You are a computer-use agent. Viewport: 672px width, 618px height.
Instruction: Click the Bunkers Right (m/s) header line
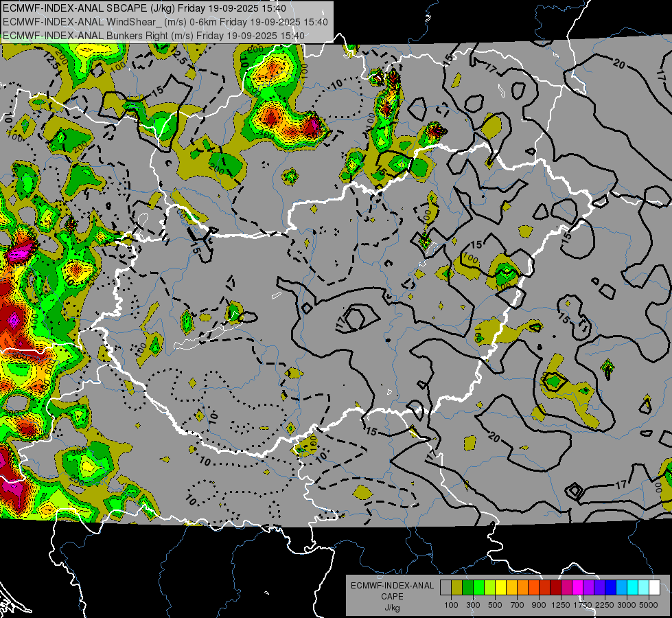tap(154, 36)
